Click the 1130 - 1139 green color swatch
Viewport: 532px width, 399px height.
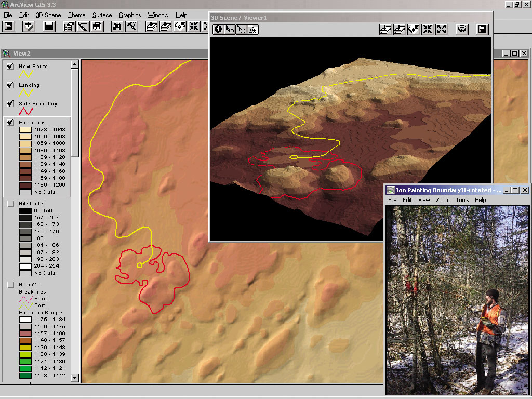pos(25,354)
